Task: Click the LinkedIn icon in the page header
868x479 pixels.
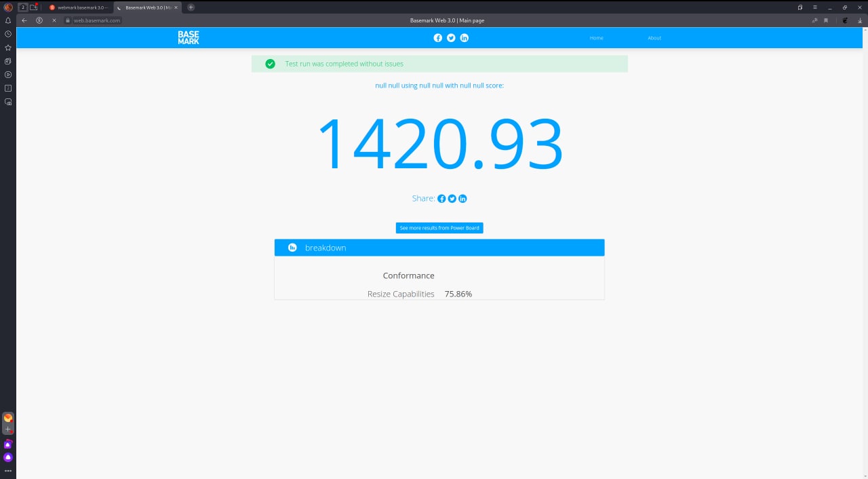Action: pyautogui.click(x=465, y=38)
